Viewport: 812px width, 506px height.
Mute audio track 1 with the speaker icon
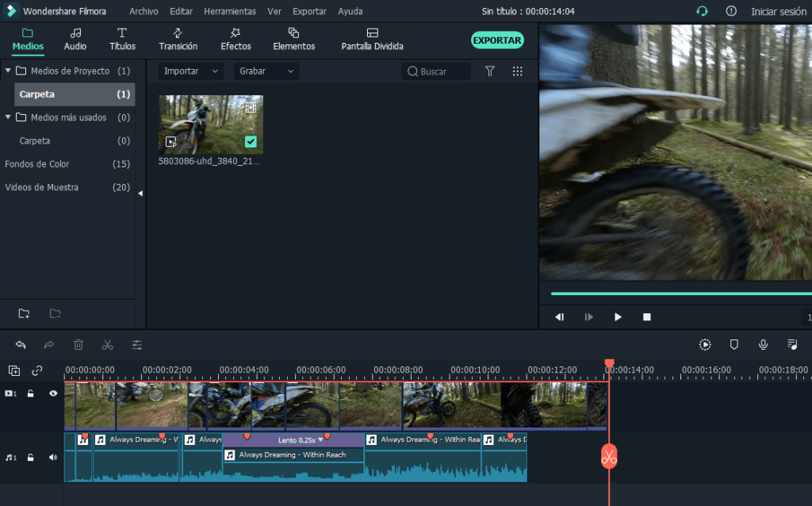53,458
